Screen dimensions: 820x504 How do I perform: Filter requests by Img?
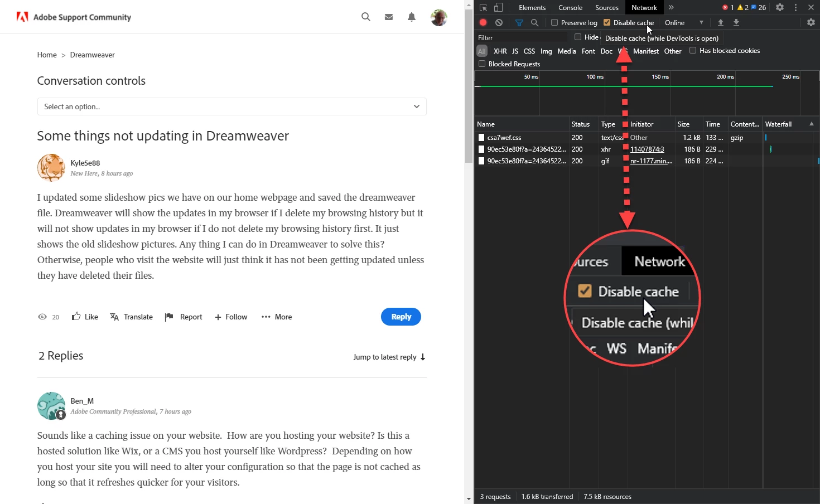(x=546, y=51)
